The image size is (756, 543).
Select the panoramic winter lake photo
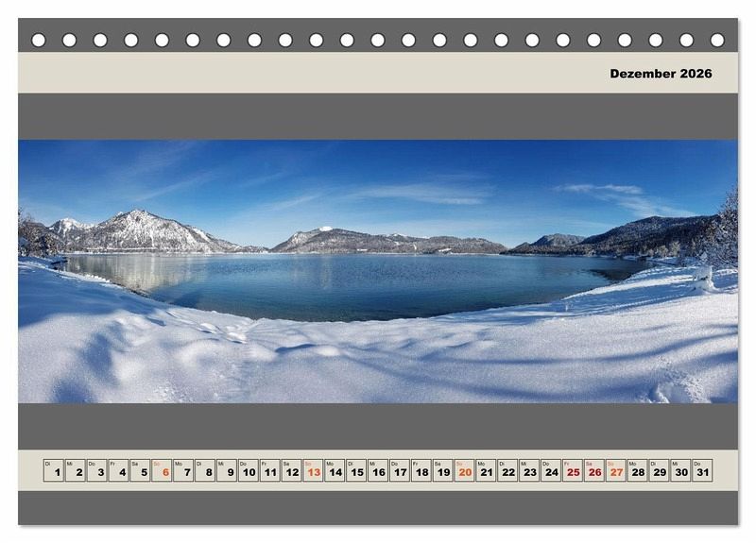[378, 271]
